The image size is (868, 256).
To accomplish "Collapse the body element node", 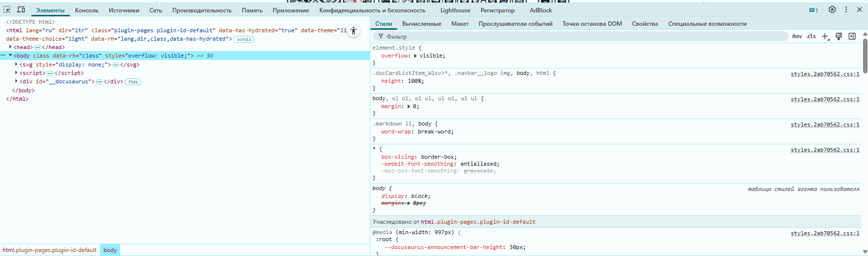I will tap(10, 56).
